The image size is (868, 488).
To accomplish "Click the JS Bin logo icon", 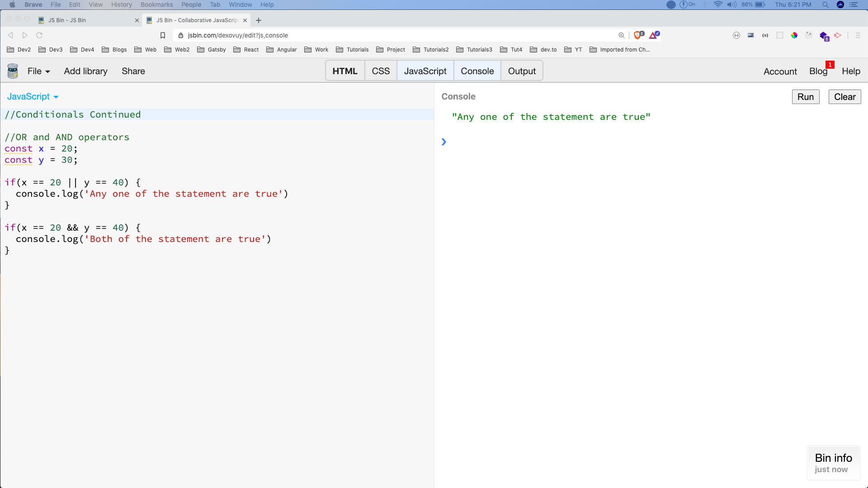I will pyautogui.click(x=13, y=71).
